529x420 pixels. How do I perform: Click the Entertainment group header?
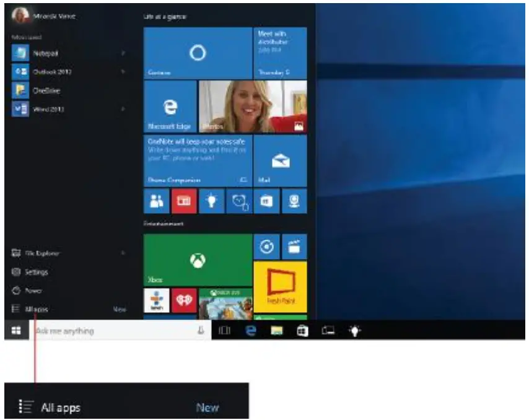click(164, 224)
